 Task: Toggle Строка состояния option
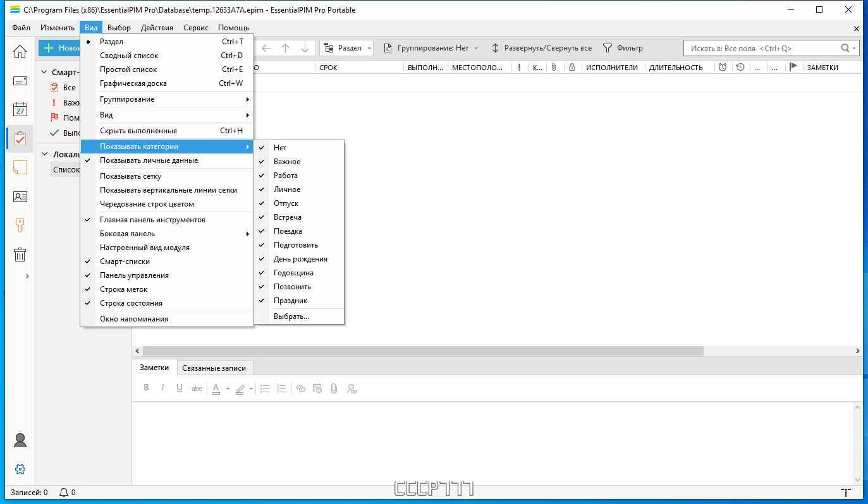click(167, 303)
